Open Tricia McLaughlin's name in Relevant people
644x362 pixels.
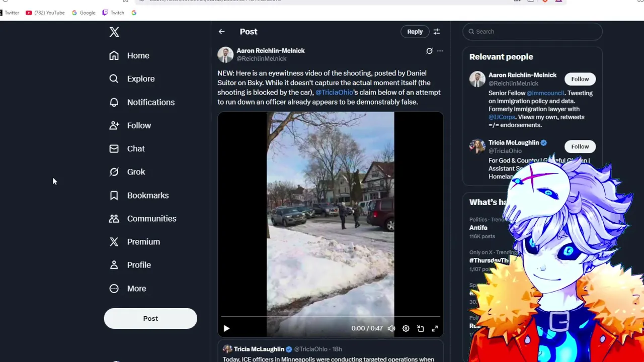tap(514, 143)
